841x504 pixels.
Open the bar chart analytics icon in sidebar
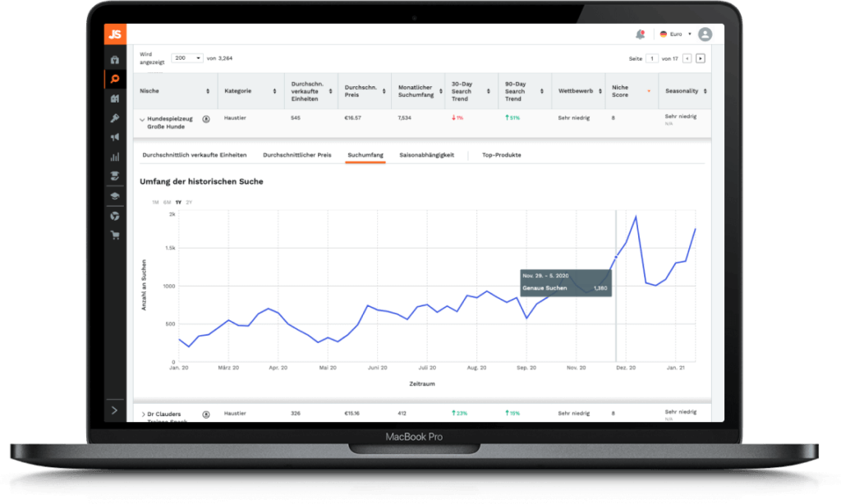[x=115, y=157]
